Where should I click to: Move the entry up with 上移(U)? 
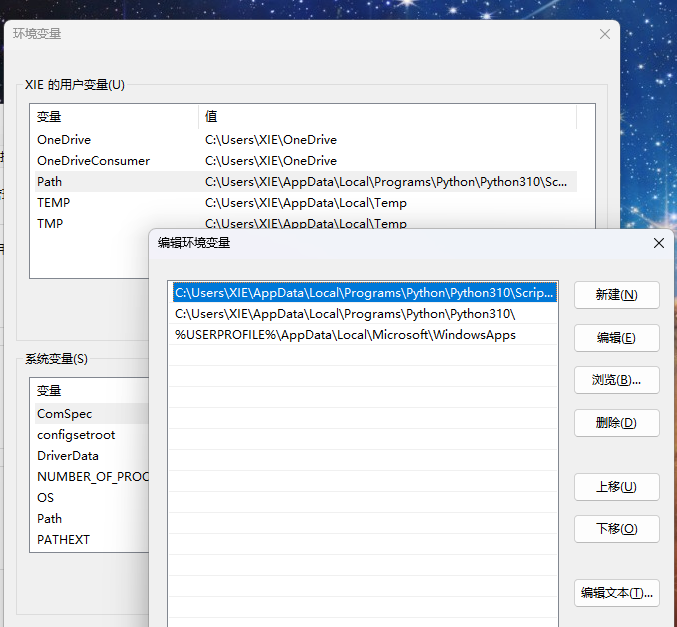617,487
